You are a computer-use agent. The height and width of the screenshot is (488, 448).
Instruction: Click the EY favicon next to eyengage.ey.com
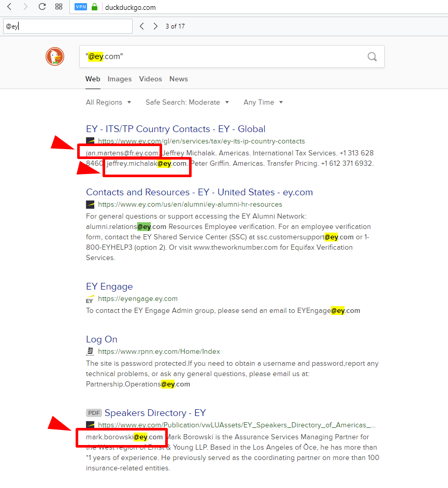89,299
